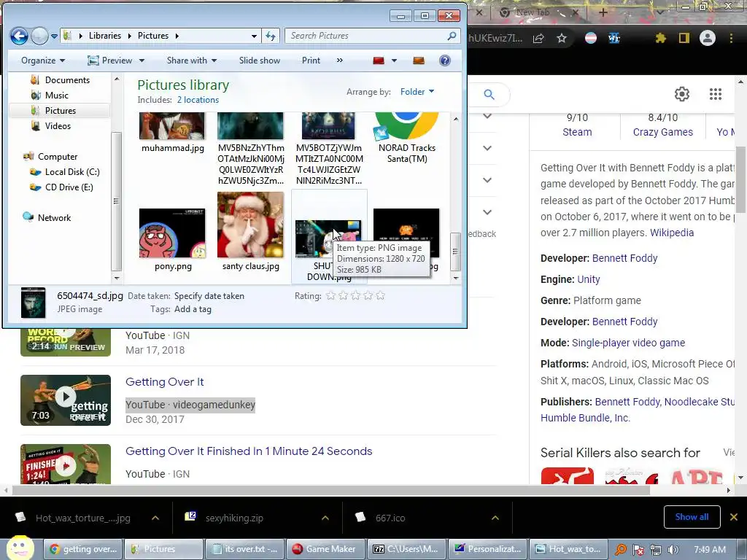Viewport: 747px width, 560px height.
Task: Open Chrome menu three dots
Action: (x=731, y=38)
